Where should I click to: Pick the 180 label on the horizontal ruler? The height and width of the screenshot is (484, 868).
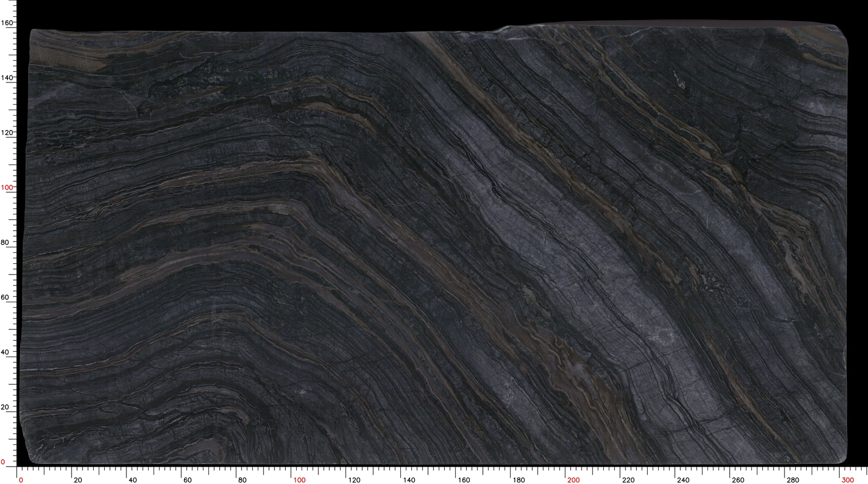coord(519,480)
